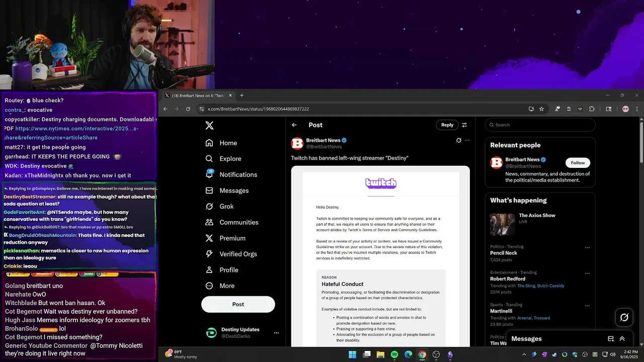The image size is (644, 362).
Task: Open the Martinelli trending topic
Action: pos(502,311)
